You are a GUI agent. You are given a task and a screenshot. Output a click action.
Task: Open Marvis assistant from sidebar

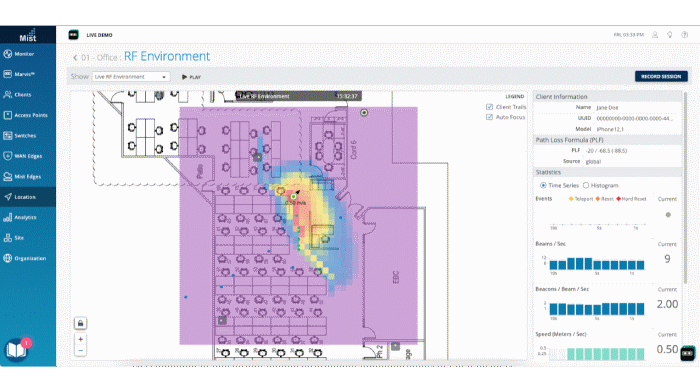[x=28, y=74]
